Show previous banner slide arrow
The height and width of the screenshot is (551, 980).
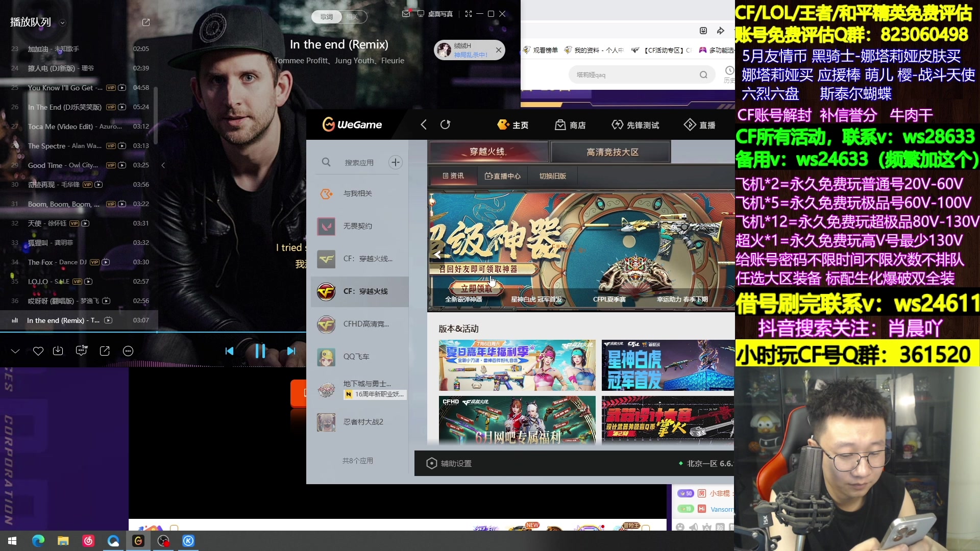[x=437, y=255]
